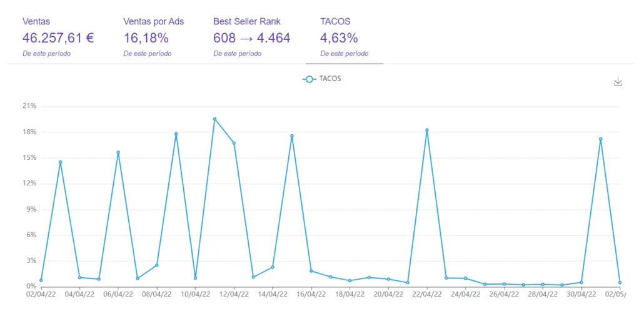Click the 608 → 4.464 rank value
The height and width of the screenshot is (314, 644).
(x=252, y=38)
